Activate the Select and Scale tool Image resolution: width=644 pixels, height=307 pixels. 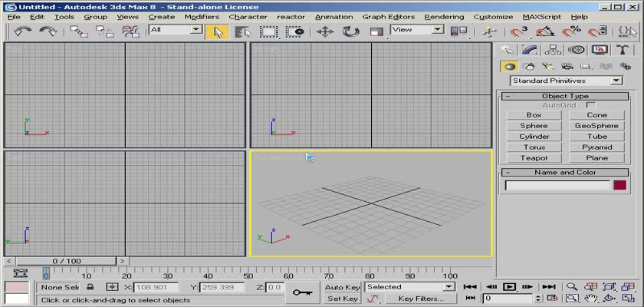376,32
